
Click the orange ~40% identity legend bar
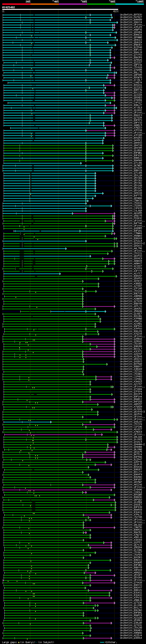click(x=45, y=4)
